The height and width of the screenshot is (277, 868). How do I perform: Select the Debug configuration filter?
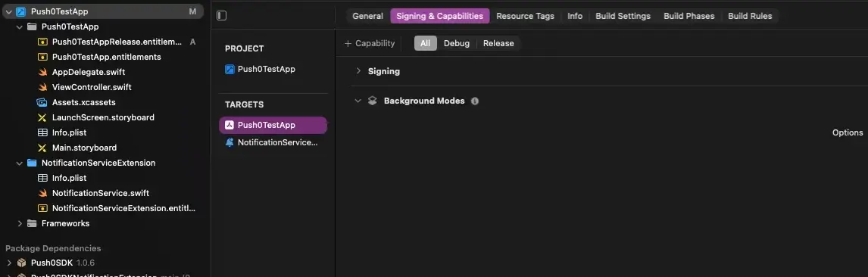[x=457, y=43]
